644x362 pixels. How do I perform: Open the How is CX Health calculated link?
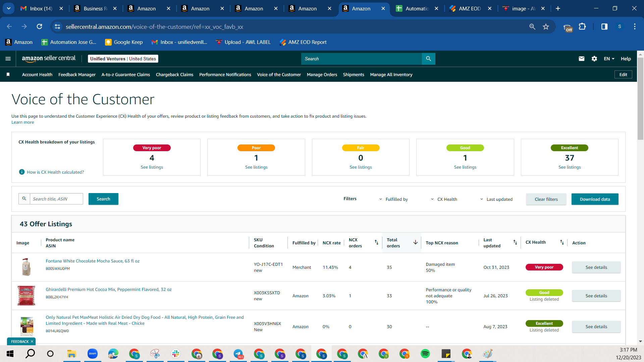55,172
